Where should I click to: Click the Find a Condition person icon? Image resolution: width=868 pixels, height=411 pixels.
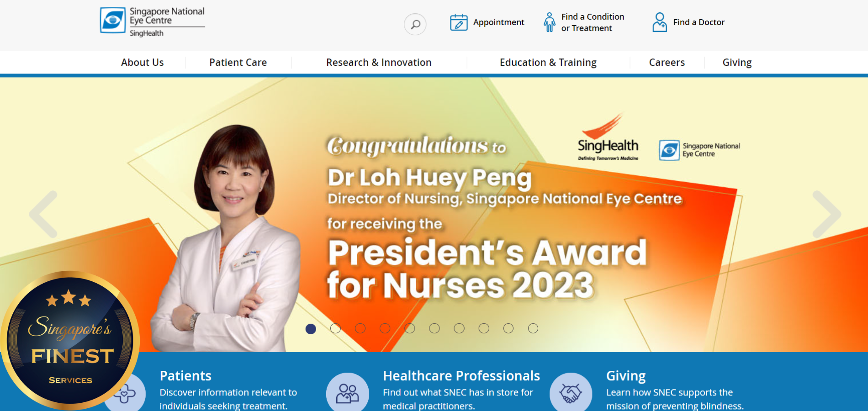click(549, 22)
